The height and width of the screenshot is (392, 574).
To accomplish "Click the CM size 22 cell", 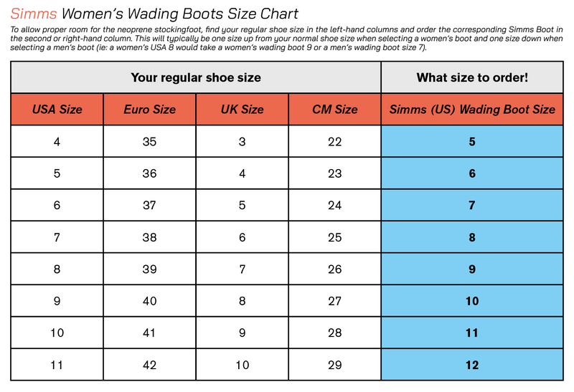I will [x=334, y=142].
